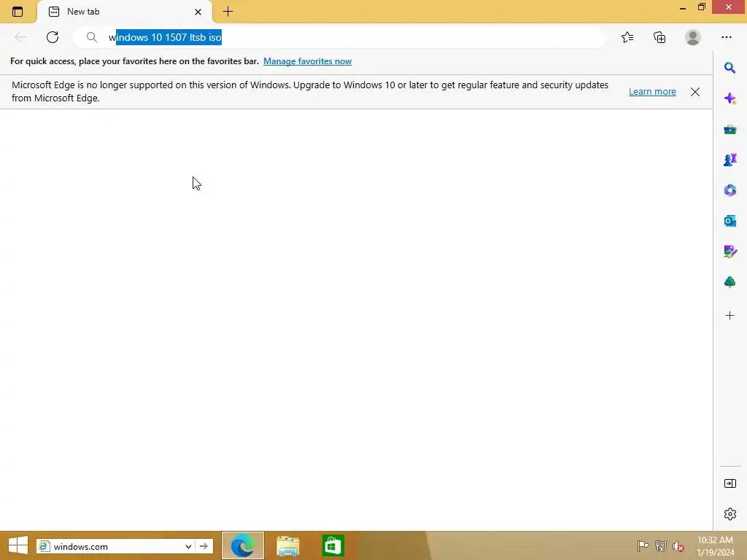The height and width of the screenshot is (560, 747).
Task: Add a site to the sidebar with plus
Action: click(729, 315)
